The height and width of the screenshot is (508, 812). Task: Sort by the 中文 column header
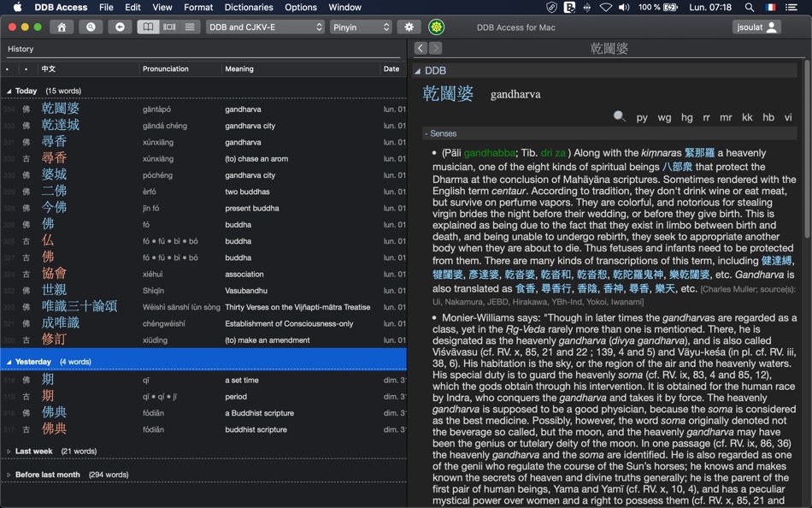pos(49,69)
